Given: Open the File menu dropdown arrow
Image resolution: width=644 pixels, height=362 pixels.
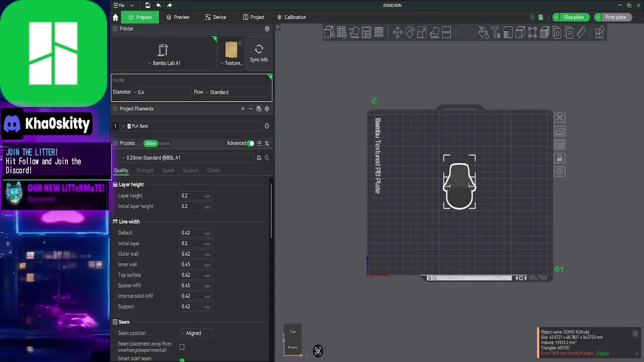Looking at the screenshot, I should (x=132, y=6).
